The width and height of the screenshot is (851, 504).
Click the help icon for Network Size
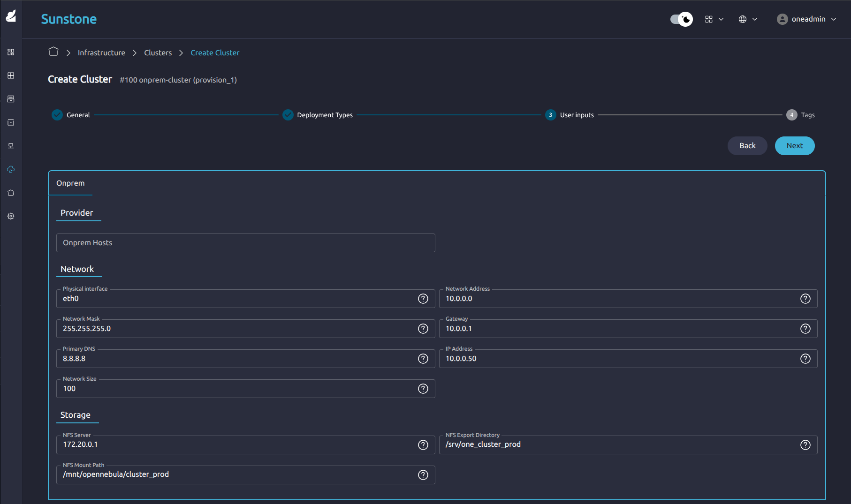(x=423, y=389)
